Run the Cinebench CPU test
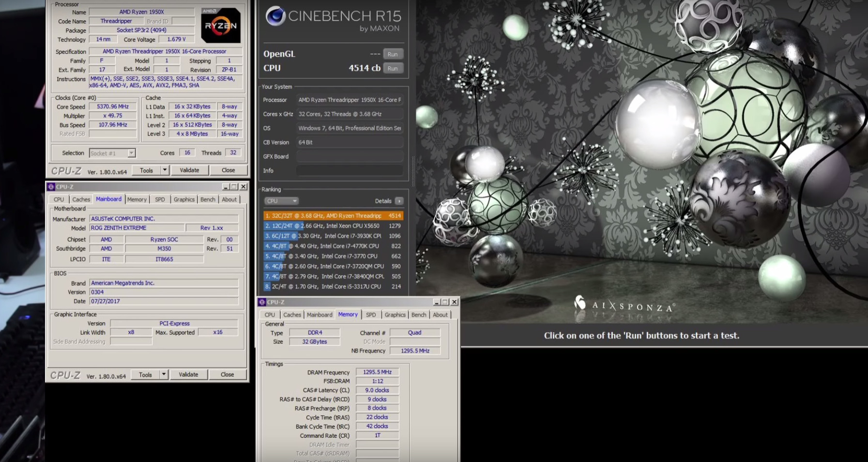This screenshot has height=462, width=868. point(393,68)
